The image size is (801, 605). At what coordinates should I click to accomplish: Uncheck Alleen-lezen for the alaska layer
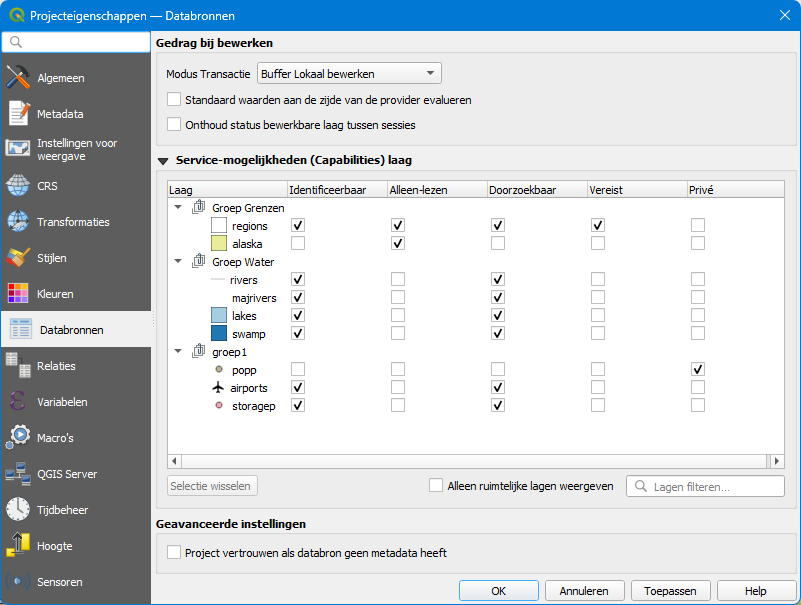[398, 243]
